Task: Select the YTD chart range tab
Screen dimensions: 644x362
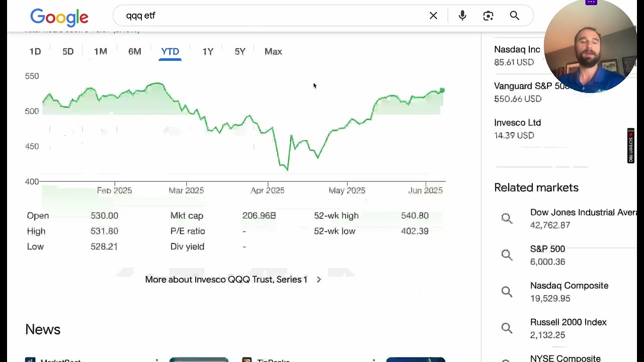Action: [170, 51]
